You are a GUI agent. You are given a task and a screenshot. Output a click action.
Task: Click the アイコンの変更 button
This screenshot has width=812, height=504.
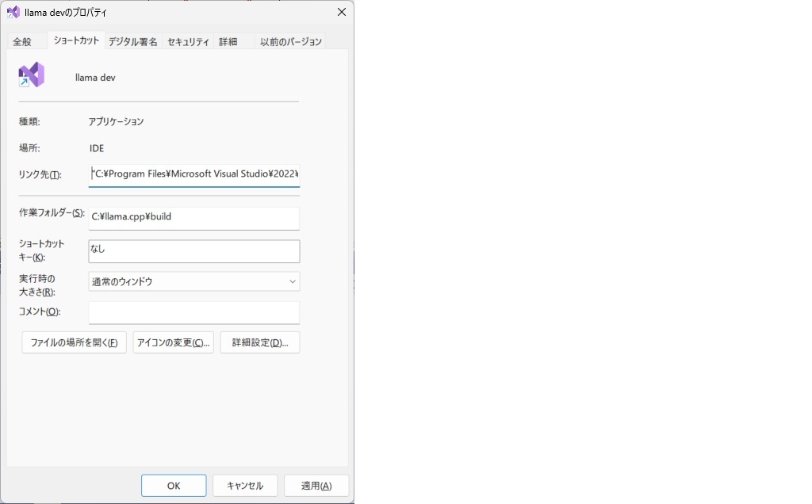[x=174, y=342]
